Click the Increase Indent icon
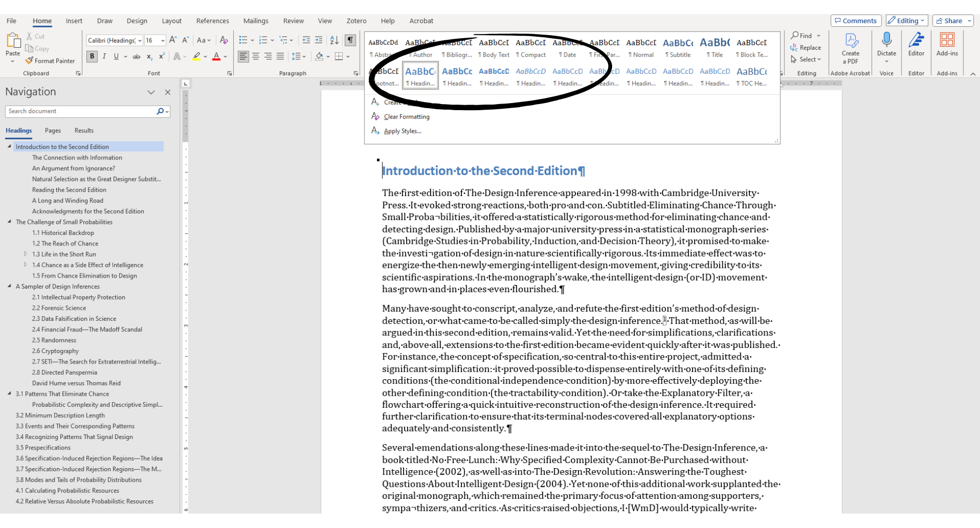980x528 pixels. (x=319, y=40)
